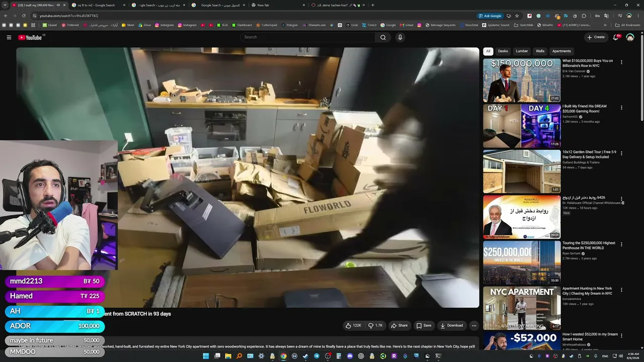
Task: Click the Ask Google button
Action: (490, 16)
